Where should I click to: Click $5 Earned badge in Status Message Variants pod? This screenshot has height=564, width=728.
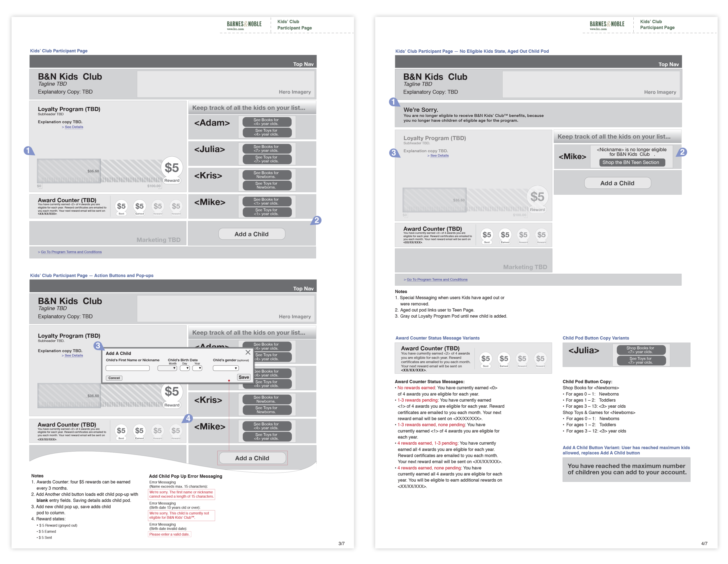[504, 360]
